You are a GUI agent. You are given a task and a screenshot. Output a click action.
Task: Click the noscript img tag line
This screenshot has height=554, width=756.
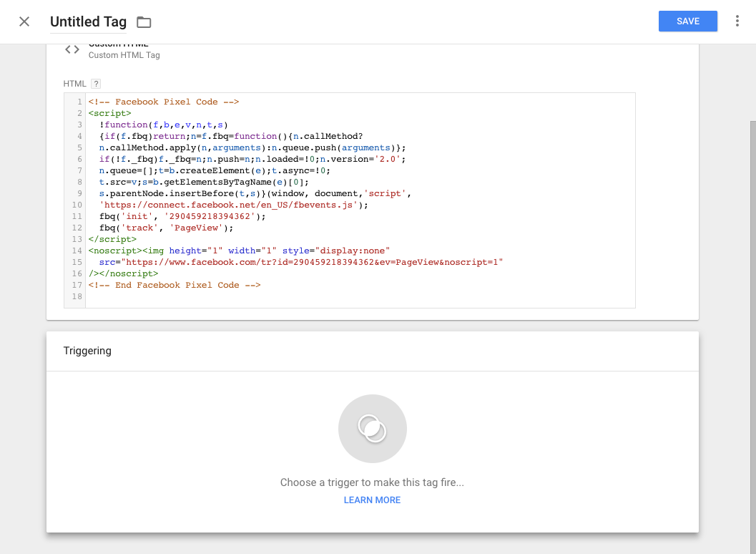tap(239, 251)
